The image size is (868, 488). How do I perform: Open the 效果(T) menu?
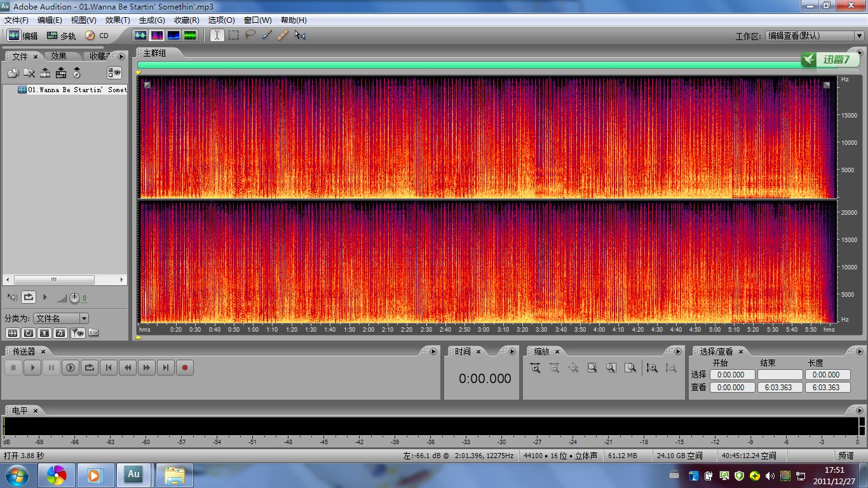[118, 20]
